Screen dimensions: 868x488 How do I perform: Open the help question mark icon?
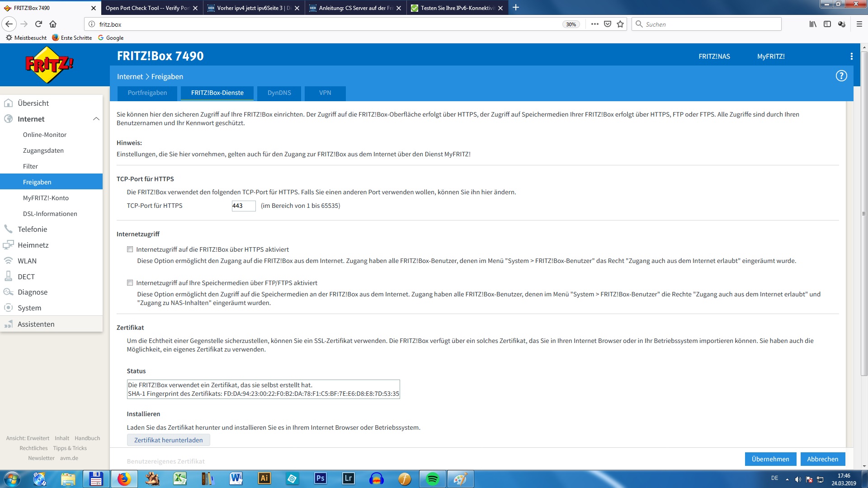[841, 76]
